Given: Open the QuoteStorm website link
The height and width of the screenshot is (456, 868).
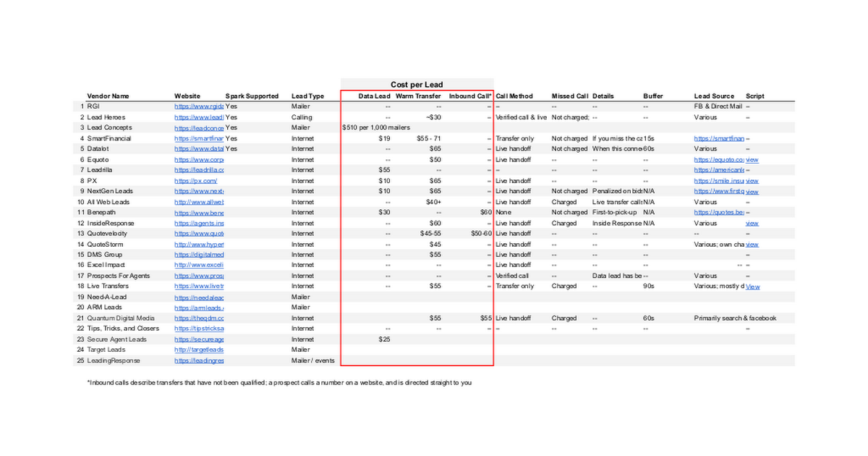Looking at the screenshot, I should tap(199, 245).
